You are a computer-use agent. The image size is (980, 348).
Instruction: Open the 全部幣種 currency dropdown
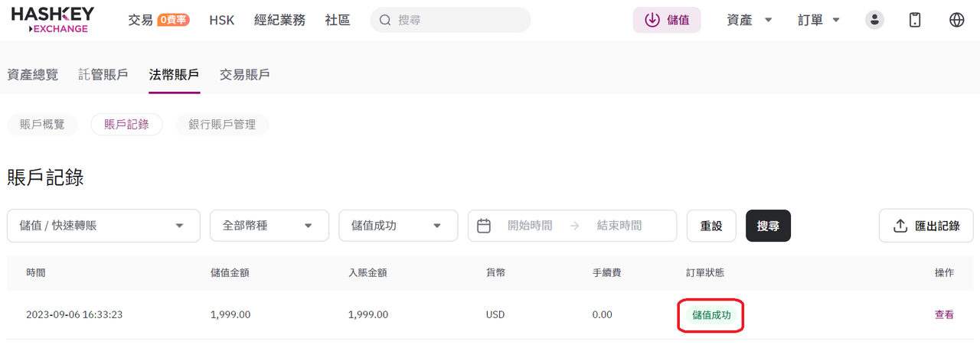(269, 226)
